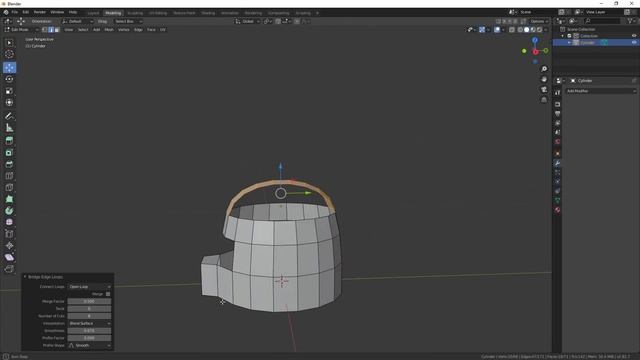Open the Render menu
Image resolution: width=640 pixels, height=360 pixels.
click(40, 12)
